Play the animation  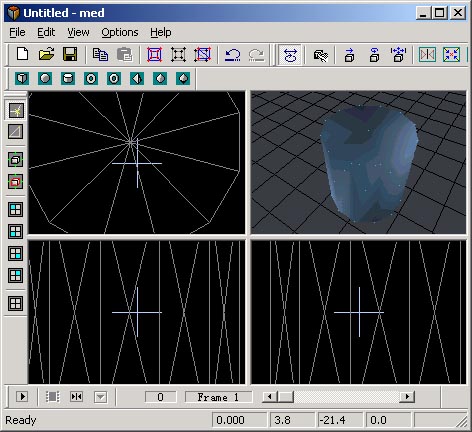click(x=22, y=397)
